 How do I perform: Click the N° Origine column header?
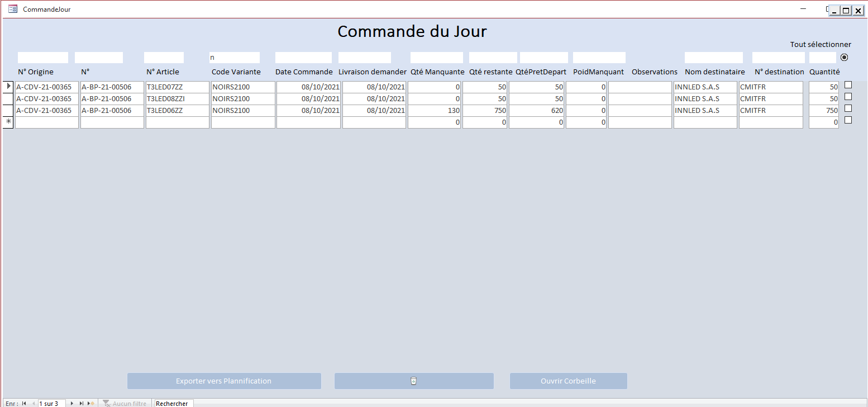[x=36, y=72]
